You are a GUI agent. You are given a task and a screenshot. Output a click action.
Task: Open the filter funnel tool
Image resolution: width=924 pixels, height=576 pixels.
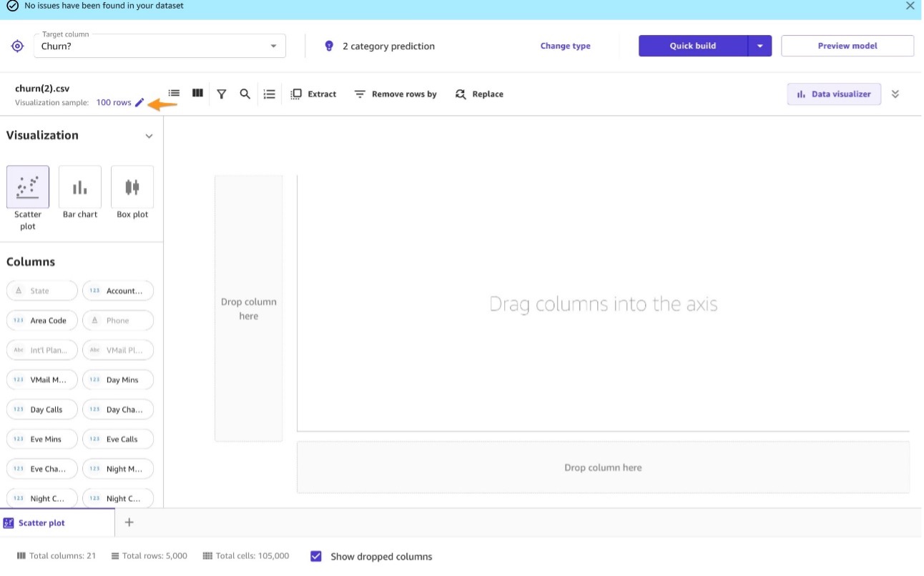pos(222,94)
